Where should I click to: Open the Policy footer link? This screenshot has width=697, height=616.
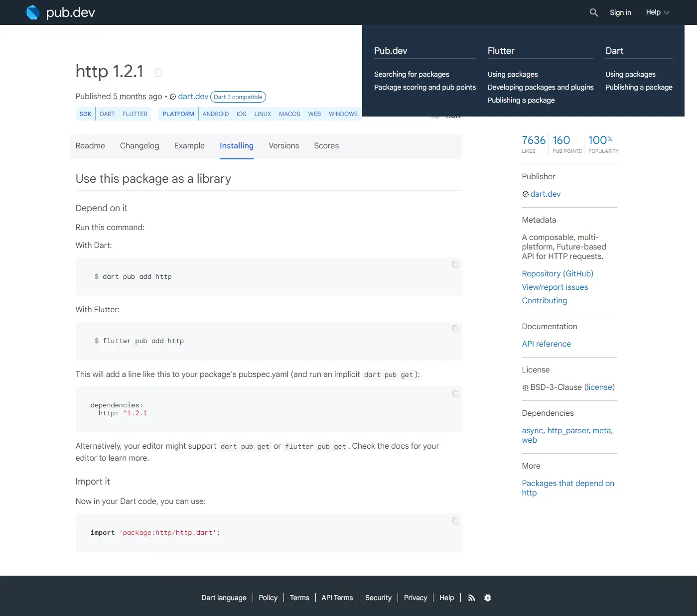[268, 598]
